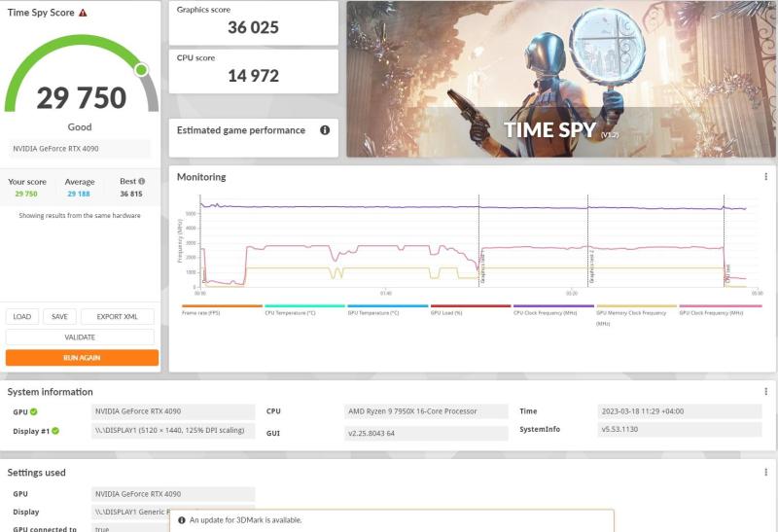Open the Monitoring panel three-dot menu
This screenshot has width=778, height=532.
coord(765,177)
